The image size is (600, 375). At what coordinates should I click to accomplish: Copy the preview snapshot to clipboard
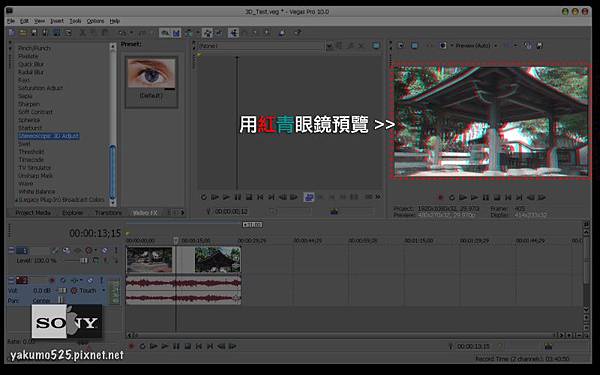(528, 46)
